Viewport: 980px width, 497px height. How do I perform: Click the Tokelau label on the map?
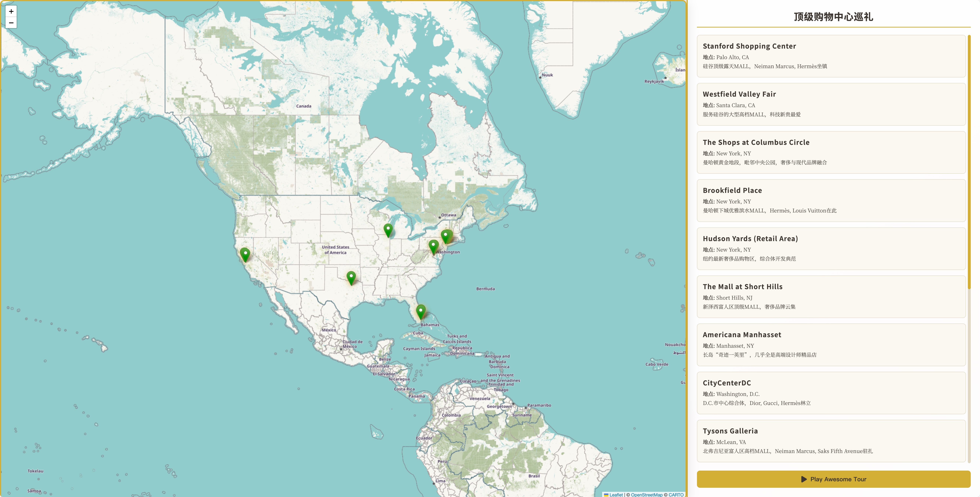35,471
